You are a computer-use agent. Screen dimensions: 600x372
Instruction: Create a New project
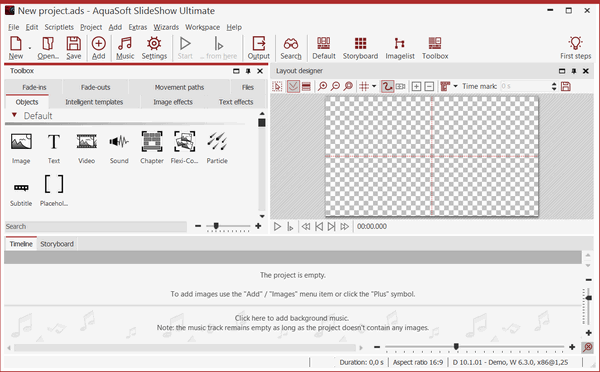16,48
